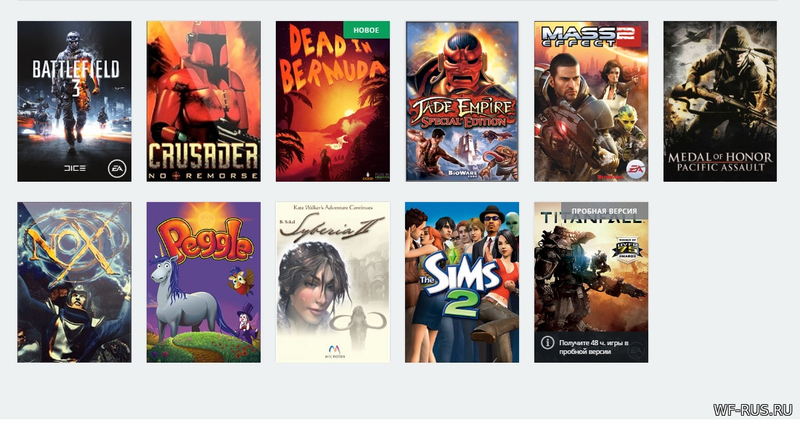Click the 48-hour trial text on Titanfall

(593, 347)
